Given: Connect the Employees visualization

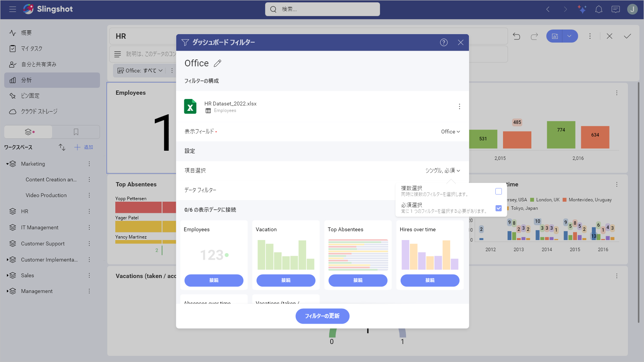Looking at the screenshot, I should [x=214, y=280].
